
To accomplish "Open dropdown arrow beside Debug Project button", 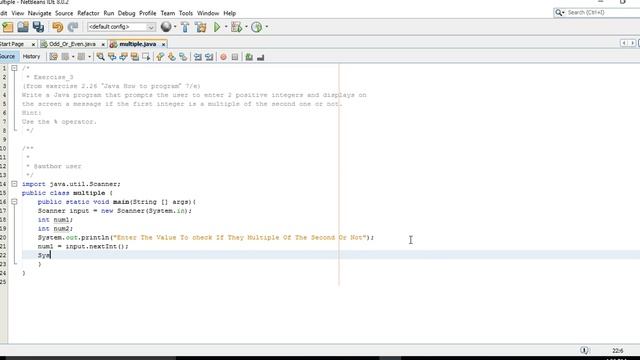I will [246, 27].
